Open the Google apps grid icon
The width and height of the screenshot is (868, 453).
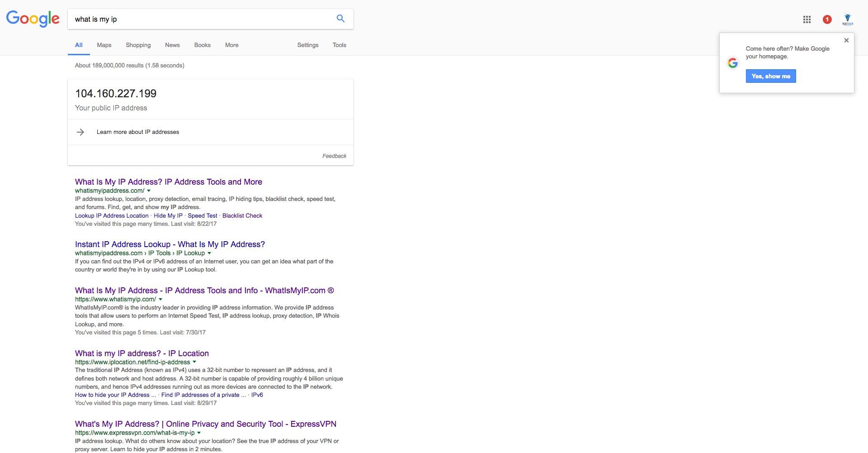(x=807, y=19)
